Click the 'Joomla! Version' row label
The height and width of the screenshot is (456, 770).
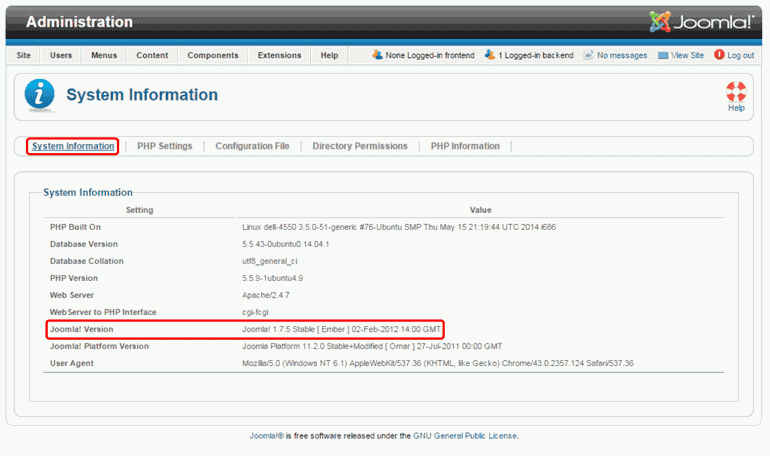[82, 329]
